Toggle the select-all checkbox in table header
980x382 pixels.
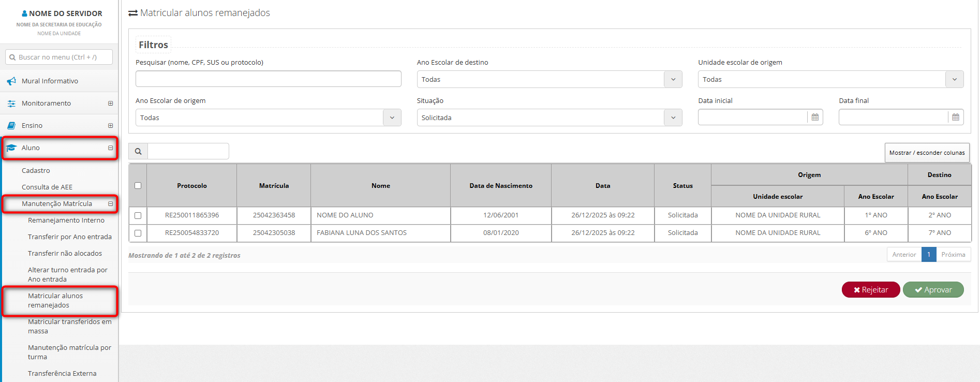click(138, 186)
